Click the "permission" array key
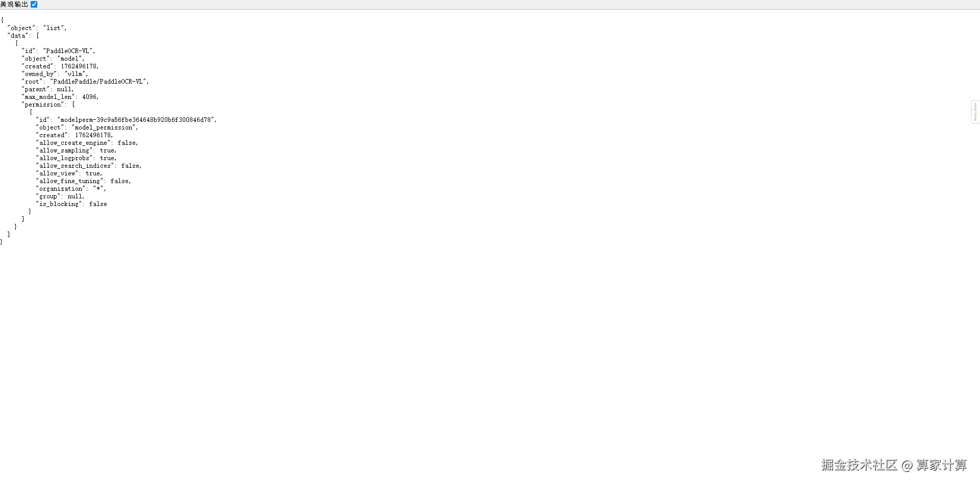This screenshot has width=980, height=485. (x=43, y=105)
